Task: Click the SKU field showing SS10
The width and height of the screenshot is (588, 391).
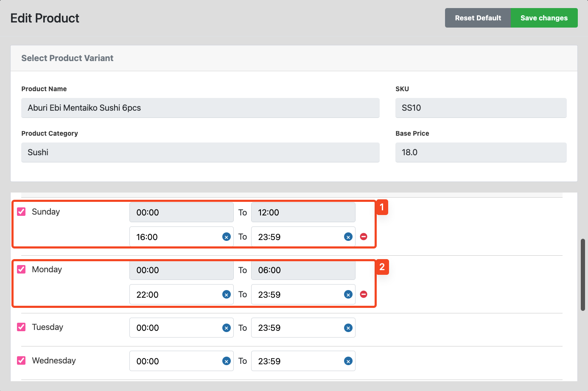Action: point(481,108)
